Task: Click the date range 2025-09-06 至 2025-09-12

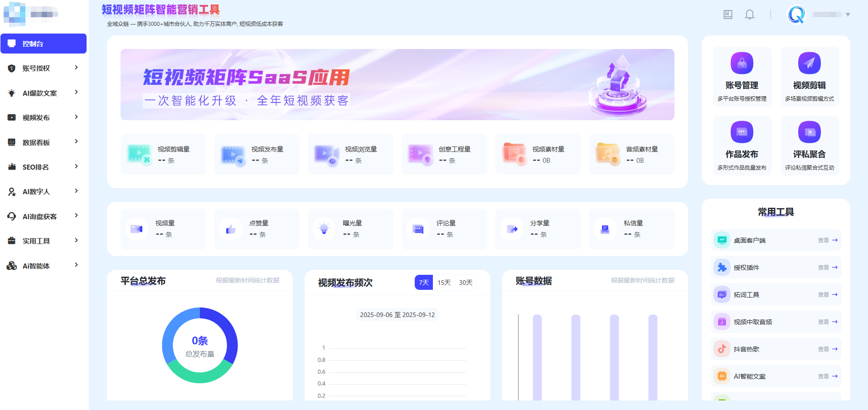Action: (x=398, y=315)
